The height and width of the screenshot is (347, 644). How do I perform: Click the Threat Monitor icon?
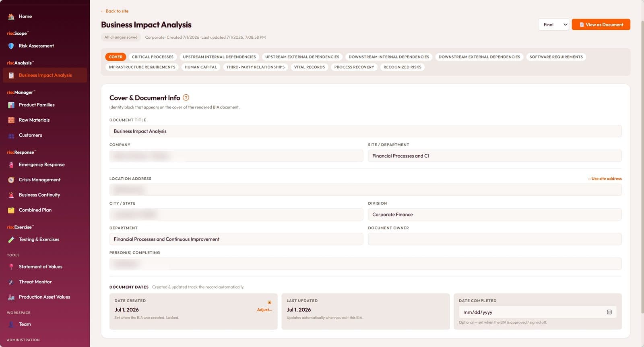[x=11, y=282]
